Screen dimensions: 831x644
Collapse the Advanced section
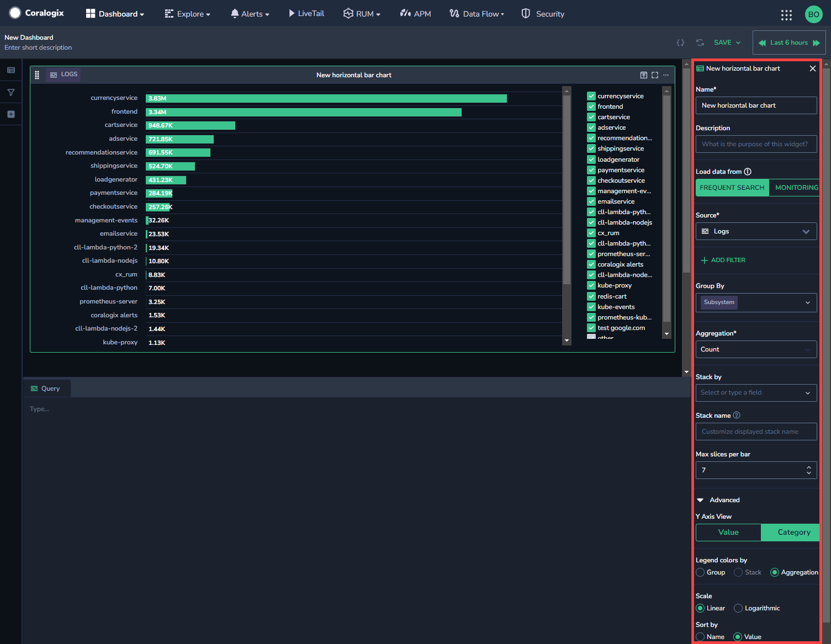point(718,500)
